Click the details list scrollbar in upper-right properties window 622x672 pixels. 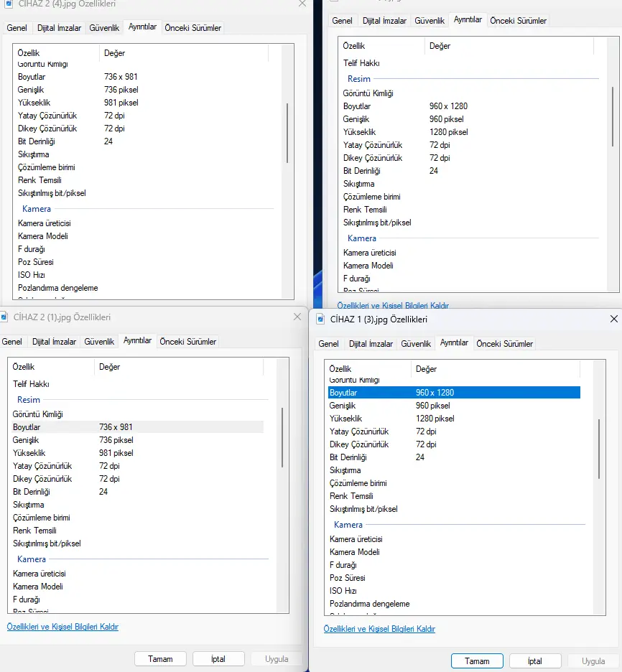click(x=613, y=116)
